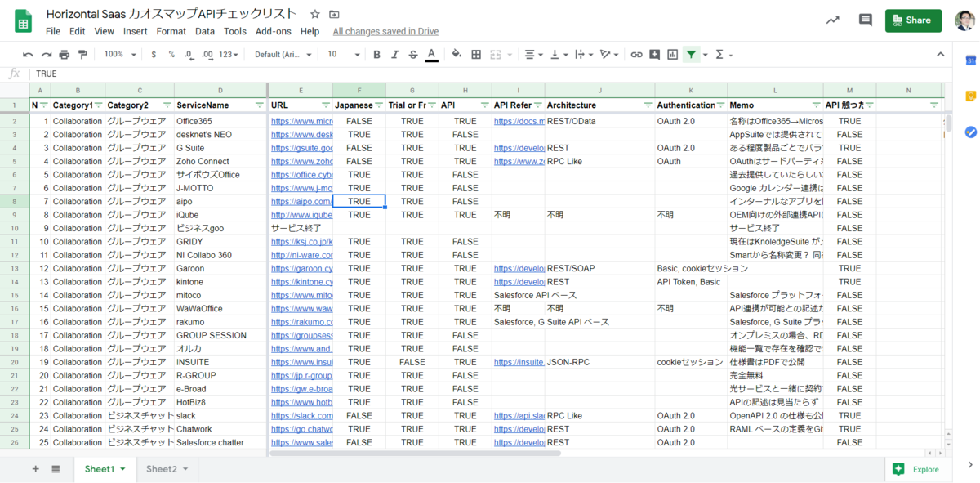Insert a comment from toolbar

654,55
